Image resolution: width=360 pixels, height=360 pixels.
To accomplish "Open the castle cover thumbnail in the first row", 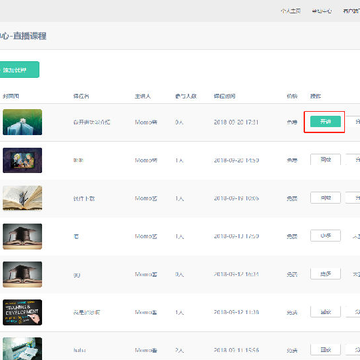I will coord(22,122).
